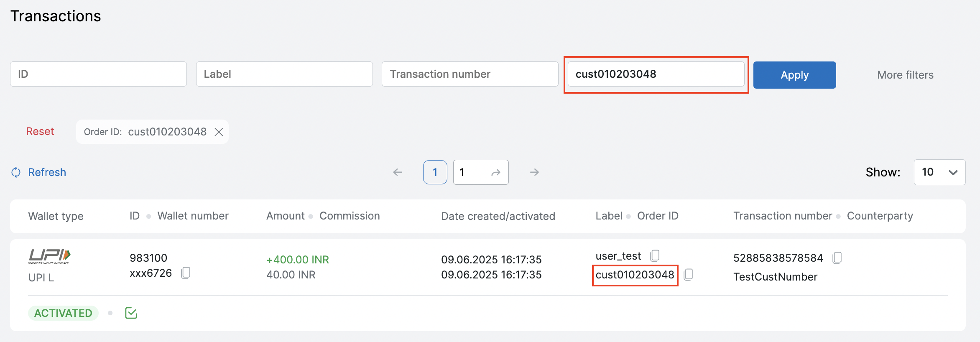This screenshot has height=342, width=980.
Task: Focus the ID filter field
Action: [98, 74]
